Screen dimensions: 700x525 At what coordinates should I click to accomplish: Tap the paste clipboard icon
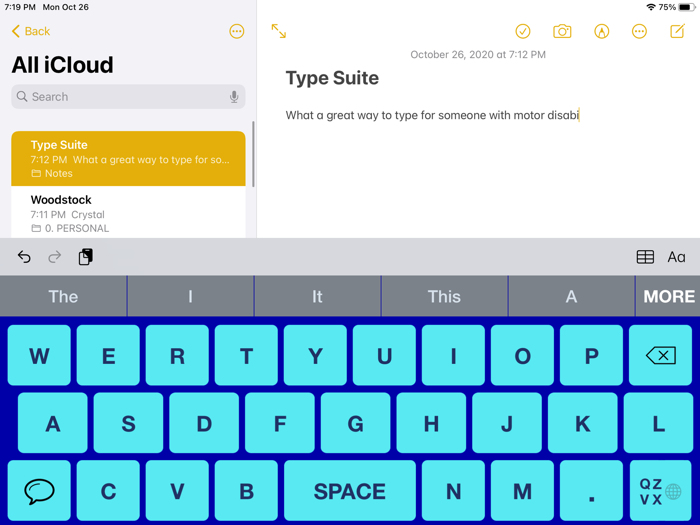point(85,257)
